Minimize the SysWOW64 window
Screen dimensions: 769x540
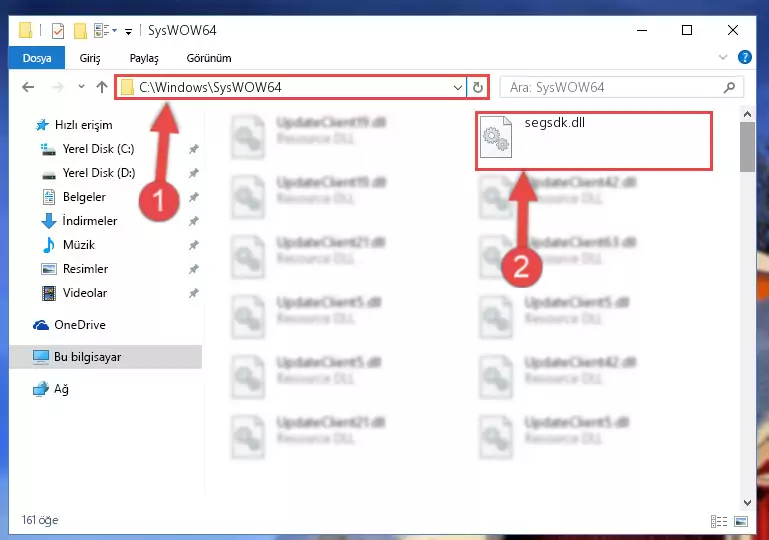642,30
